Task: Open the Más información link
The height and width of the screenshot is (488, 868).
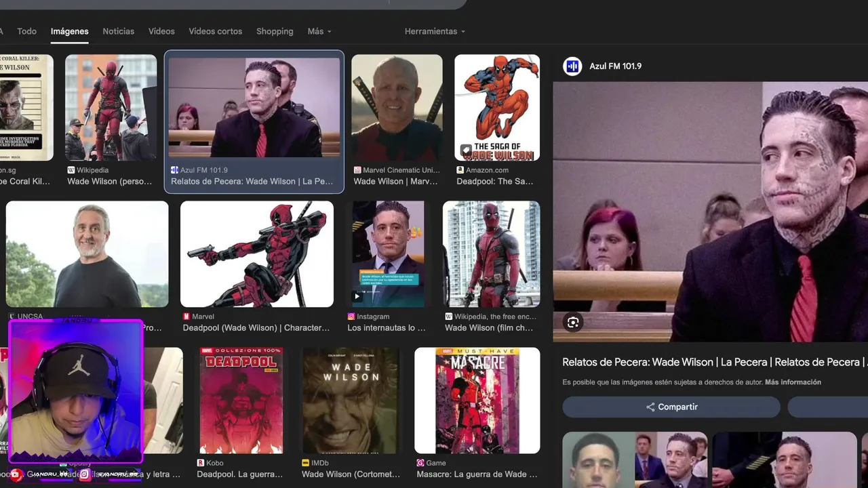Action: click(x=793, y=382)
